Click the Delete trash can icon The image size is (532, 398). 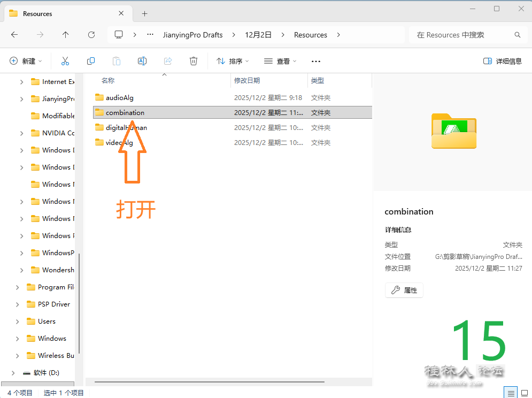[194, 61]
